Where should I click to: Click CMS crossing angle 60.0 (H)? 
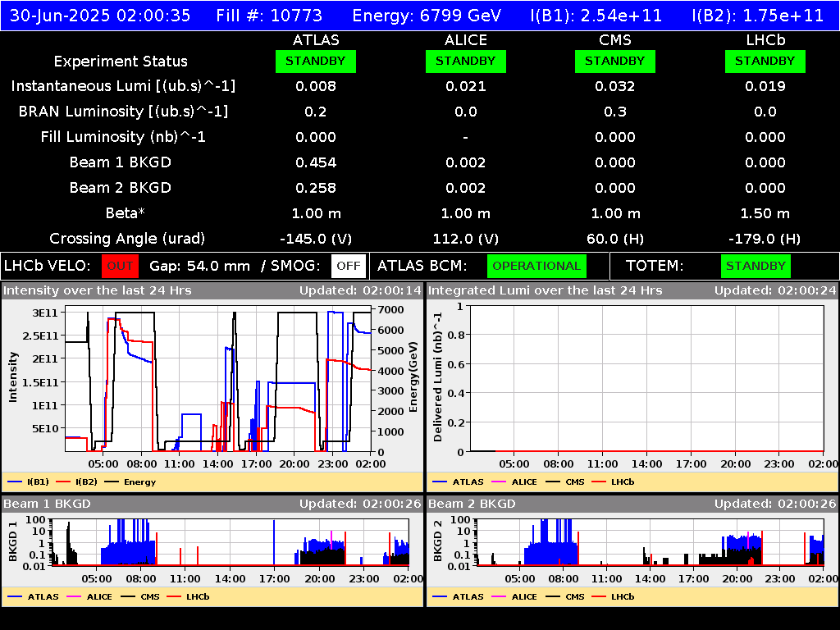pyautogui.click(x=615, y=239)
